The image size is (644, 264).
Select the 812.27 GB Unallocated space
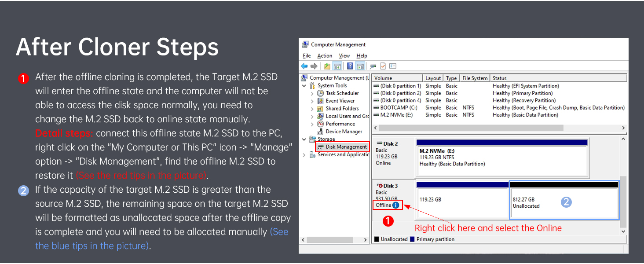(x=564, y=200)
